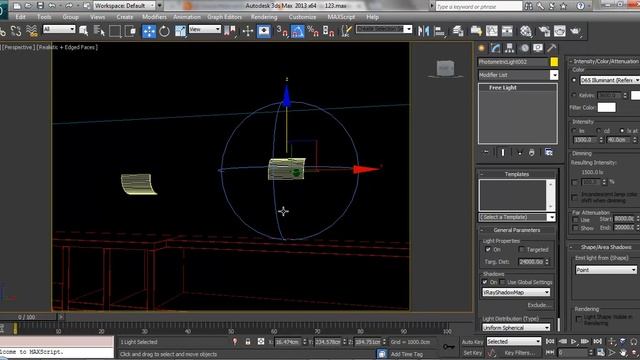Screen dimensions: 640x360
Task: Click Key Filters... button
Action: 520,353
